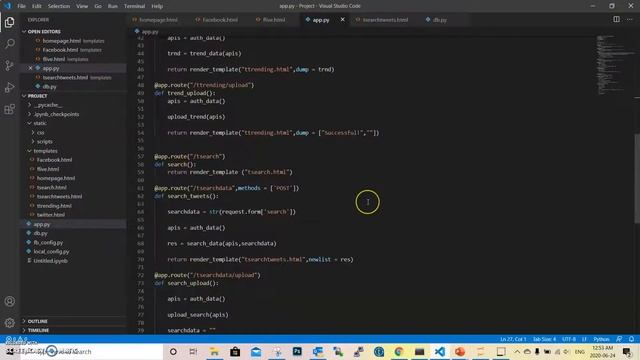
Task: Open Untitled.ipynb in the file tree
Action: 51,260
